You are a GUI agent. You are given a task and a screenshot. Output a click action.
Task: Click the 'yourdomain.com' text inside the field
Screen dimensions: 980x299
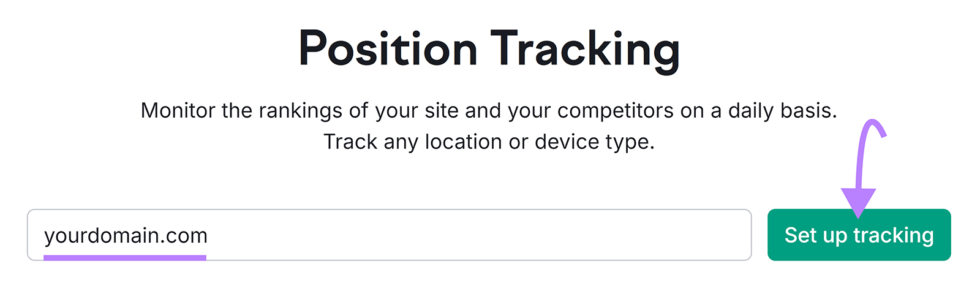[126, 235]
